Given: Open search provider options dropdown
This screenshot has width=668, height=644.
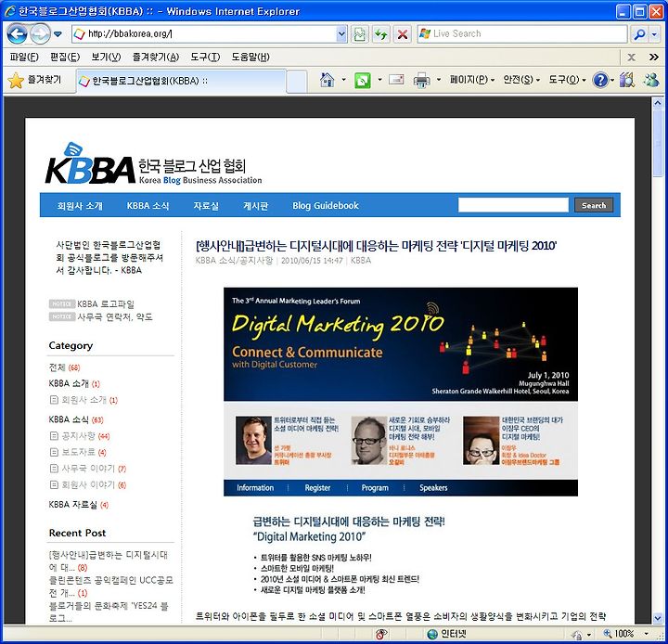Looking at the screenshot, I should [x=655, y=33].
